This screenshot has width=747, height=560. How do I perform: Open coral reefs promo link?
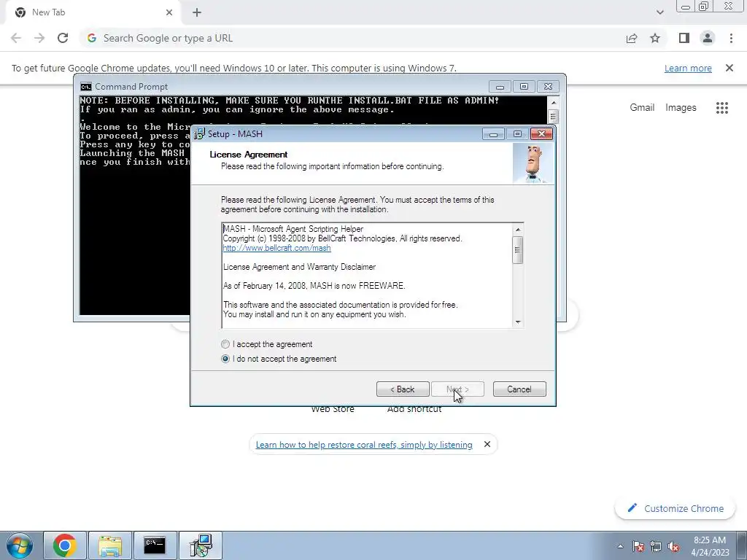pos(364,445)
